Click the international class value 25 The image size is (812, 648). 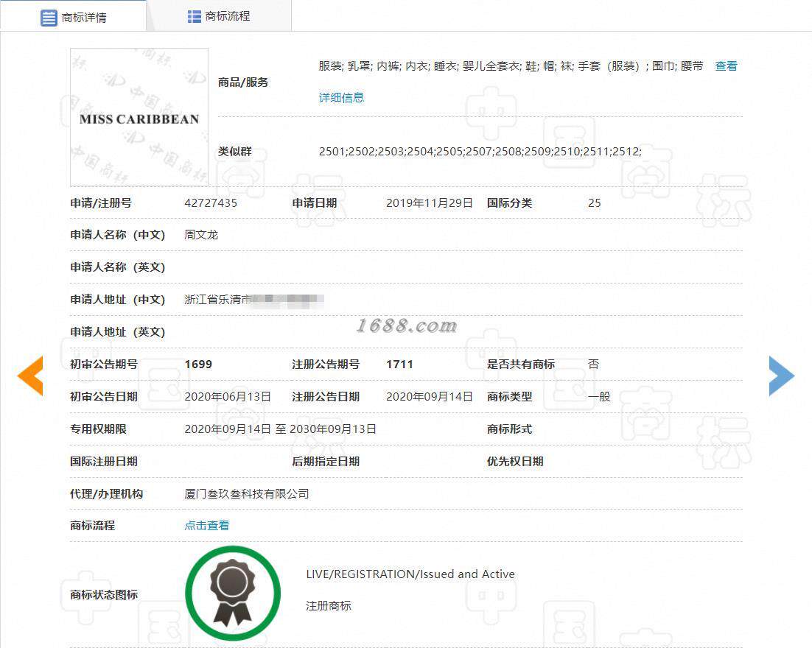595,203
